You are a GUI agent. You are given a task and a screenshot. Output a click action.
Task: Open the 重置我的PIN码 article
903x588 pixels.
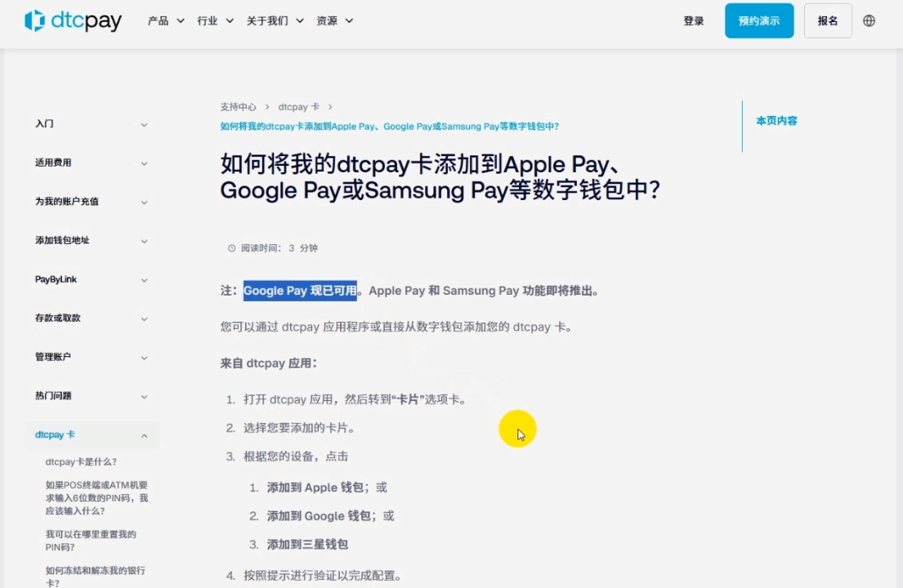pos(91,541)
